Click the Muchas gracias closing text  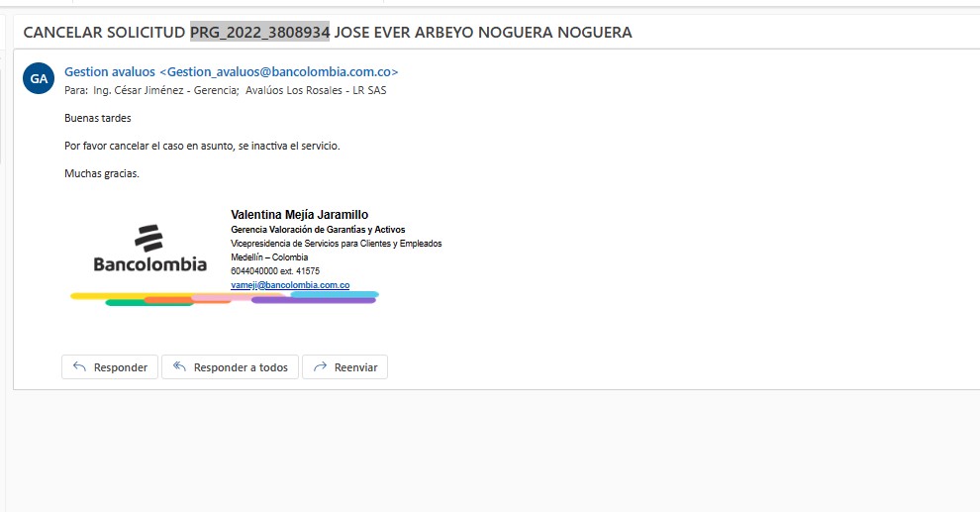tap(101, 173)
